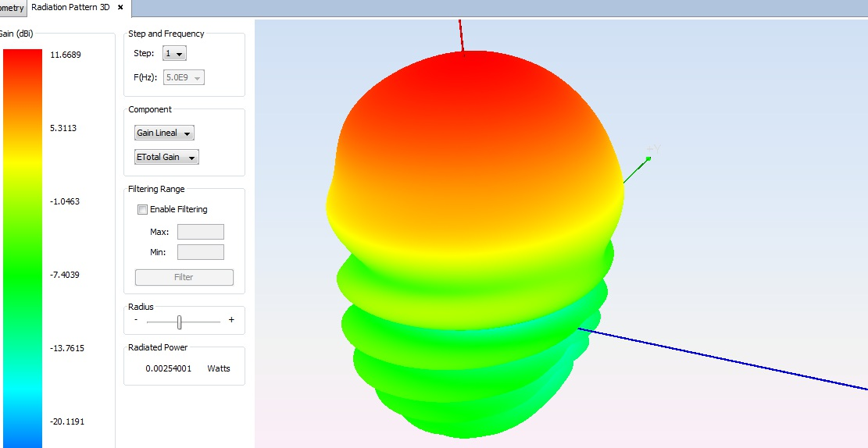Click the red top of gain color scale
868x448 pixels.
point(22,59)
